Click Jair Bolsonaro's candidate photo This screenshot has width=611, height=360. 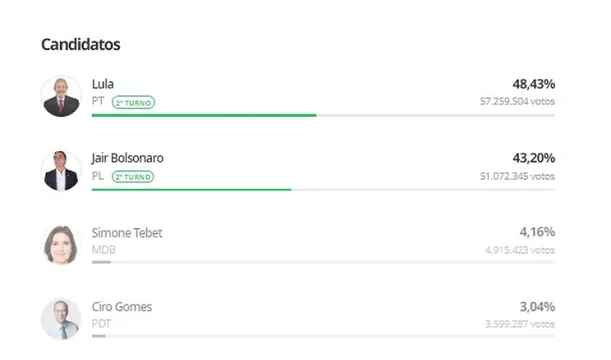[61, 171]
